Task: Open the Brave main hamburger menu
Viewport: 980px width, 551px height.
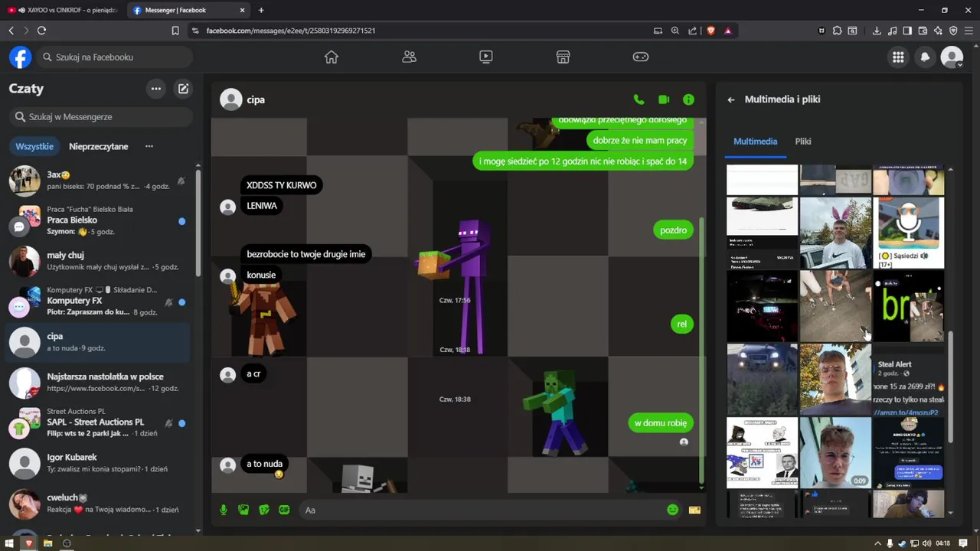Action: point(969,31)
